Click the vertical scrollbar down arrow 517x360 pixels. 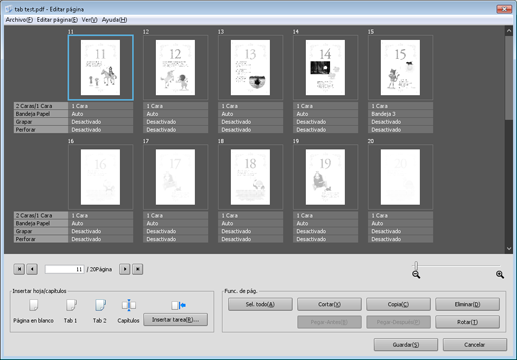[x=509, y=248]
